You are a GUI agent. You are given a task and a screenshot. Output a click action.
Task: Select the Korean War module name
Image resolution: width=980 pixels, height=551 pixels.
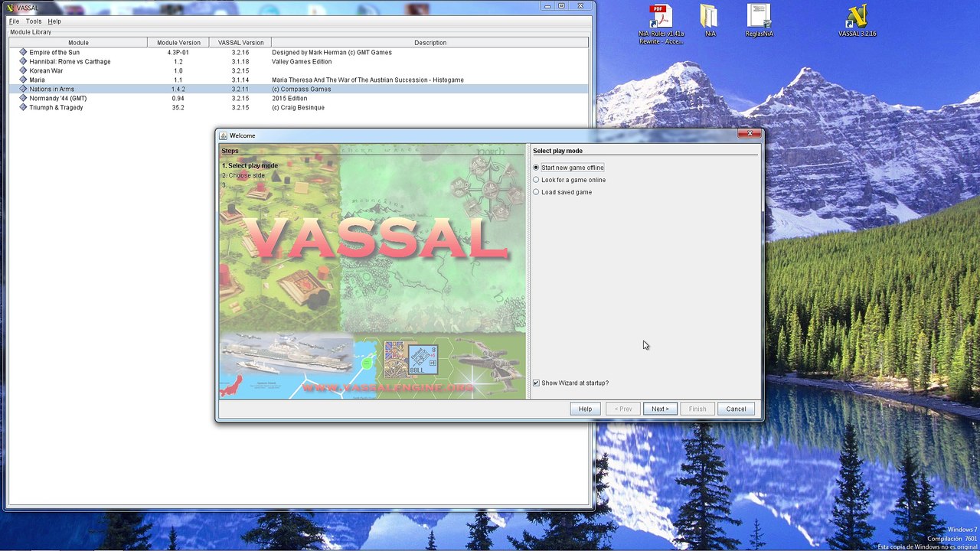46,70
